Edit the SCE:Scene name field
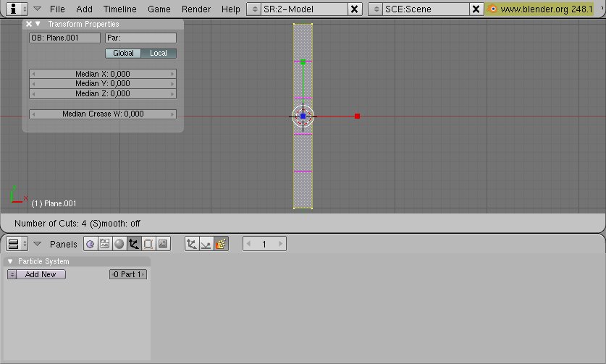 click(426, 9)
